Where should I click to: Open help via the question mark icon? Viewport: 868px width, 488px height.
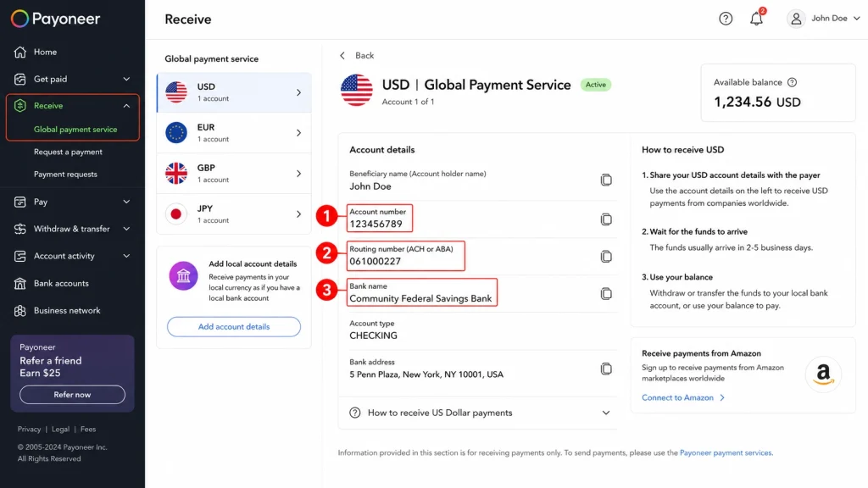pos(726,19)
